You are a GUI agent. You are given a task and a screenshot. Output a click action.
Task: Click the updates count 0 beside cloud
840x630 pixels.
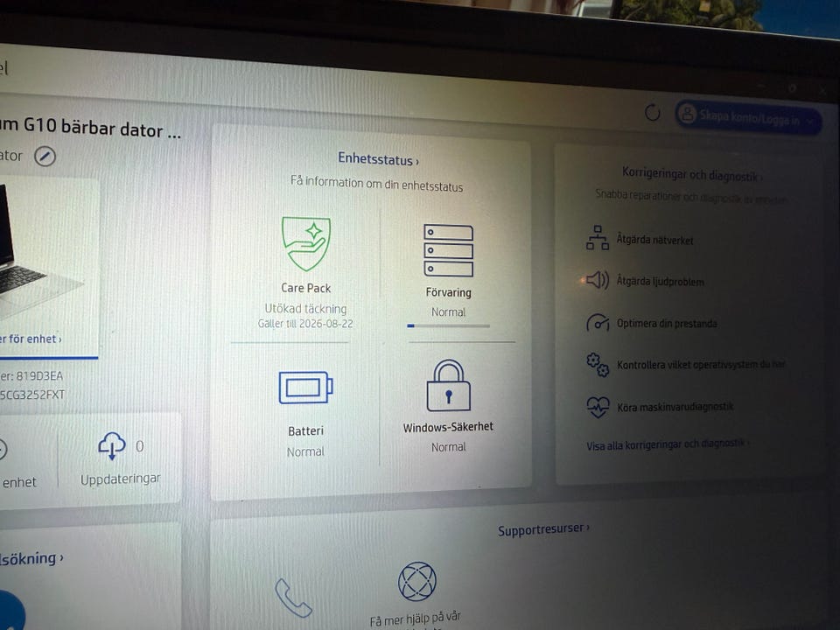click(139, 446)
